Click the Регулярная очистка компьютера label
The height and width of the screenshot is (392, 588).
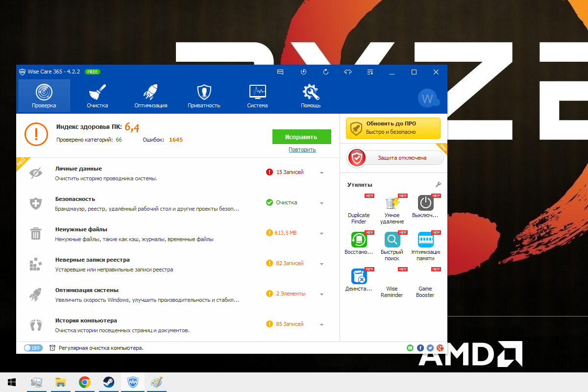[101, 348]
